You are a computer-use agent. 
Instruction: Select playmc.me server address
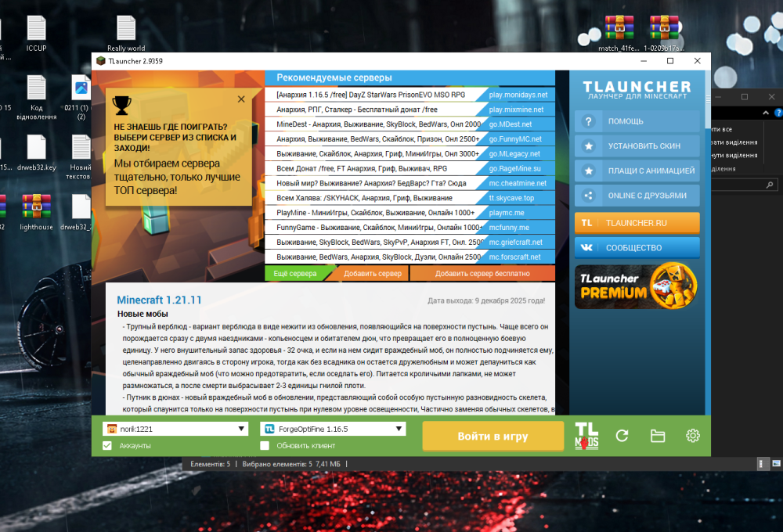tap(507, 213)
